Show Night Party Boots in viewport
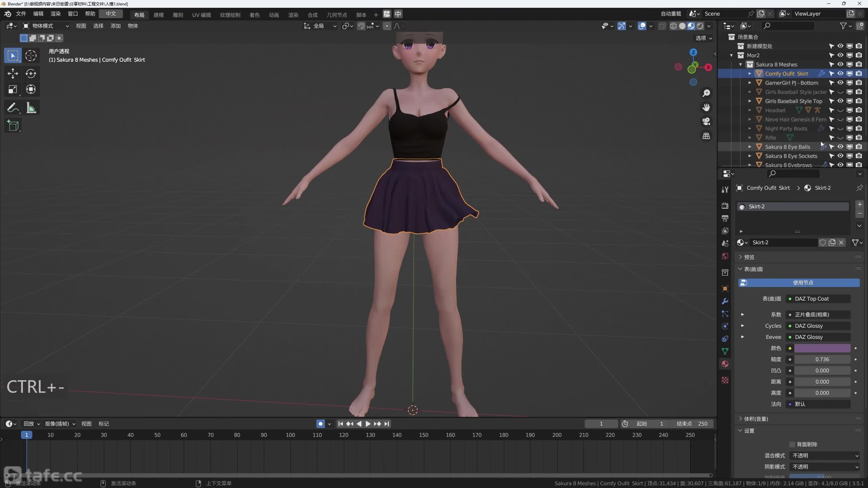 (840, 128)
